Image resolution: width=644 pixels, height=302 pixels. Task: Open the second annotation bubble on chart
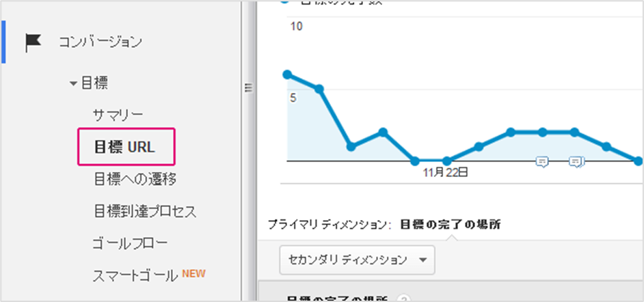(x=576, y=162)
